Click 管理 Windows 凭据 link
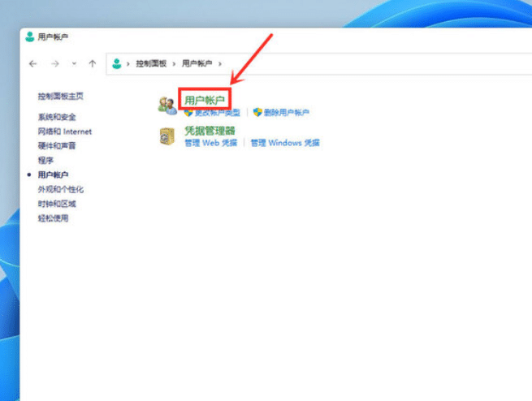Viewport: 532px width, 401px height. pos(285,143)
